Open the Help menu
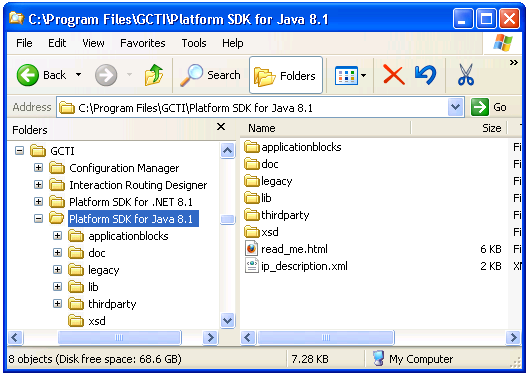Image resolution: width=529 pixels, height=375 pixels. pyautogui.click(x=232, y=43)
